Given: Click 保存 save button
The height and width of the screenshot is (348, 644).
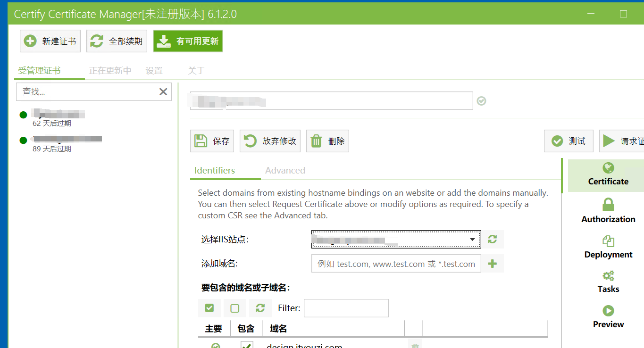Looking at the screenshot, I should [212, 141].
